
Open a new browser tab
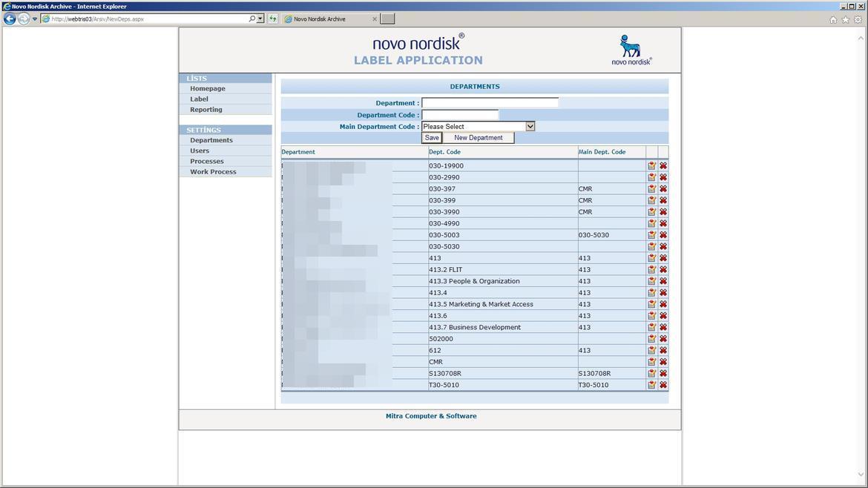click(x=387, y=19)
